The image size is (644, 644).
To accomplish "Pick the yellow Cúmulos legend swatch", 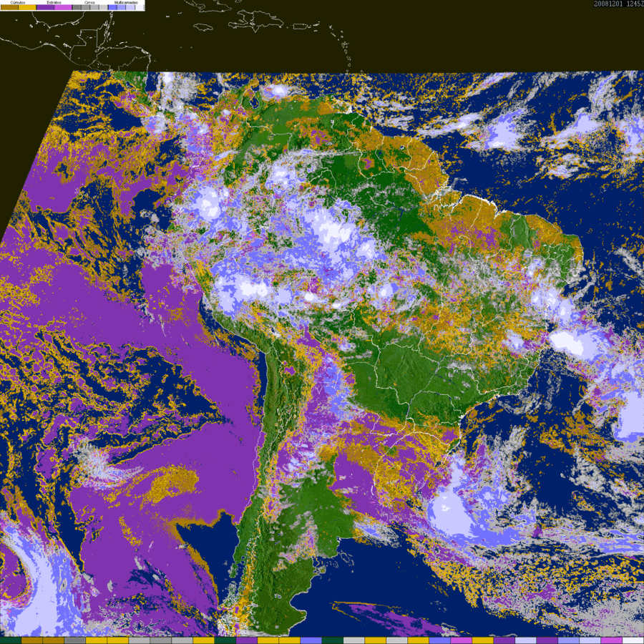I will [x=27, y=7].
